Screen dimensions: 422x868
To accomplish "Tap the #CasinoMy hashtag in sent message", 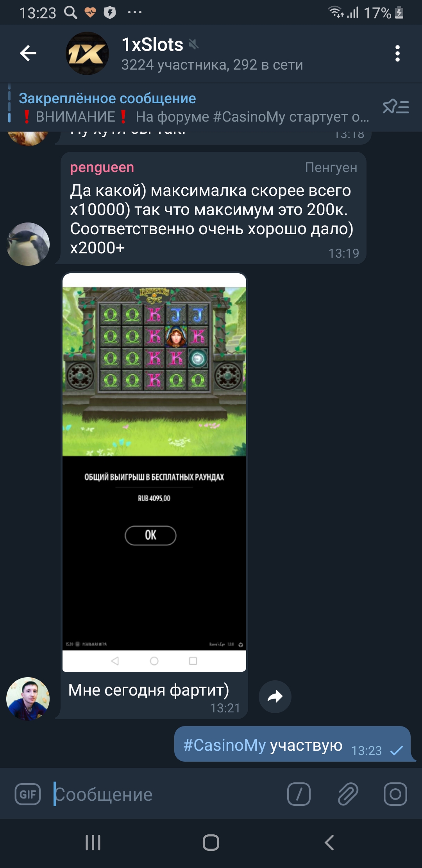I will click(225, 745).
